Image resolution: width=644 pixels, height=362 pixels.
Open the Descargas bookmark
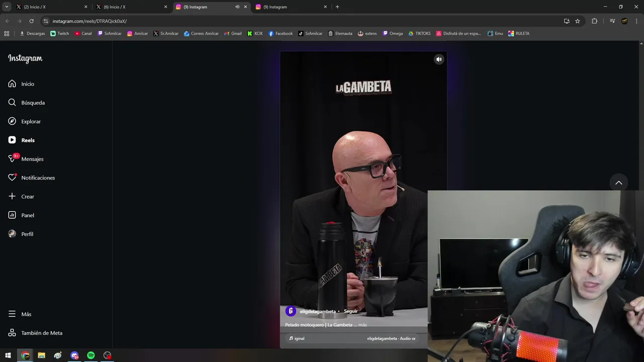click(32, 34)
